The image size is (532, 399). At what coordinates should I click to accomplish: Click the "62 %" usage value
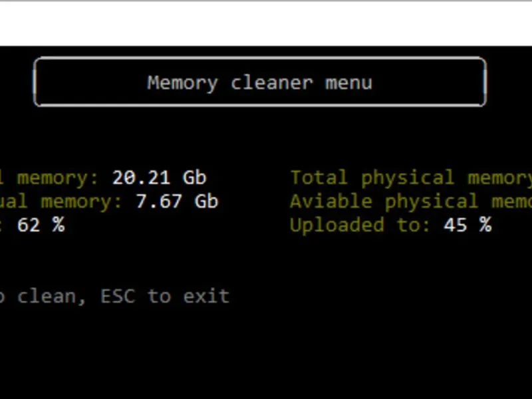pos(41,225)
